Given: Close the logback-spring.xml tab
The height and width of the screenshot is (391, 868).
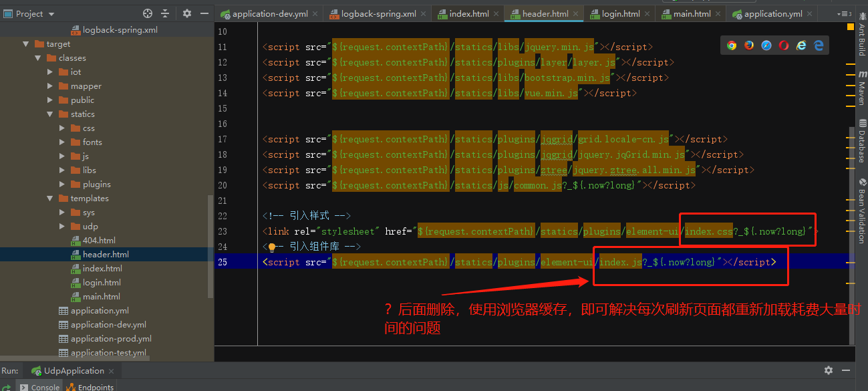Looking at the screenshot, I should click(424, 14).
